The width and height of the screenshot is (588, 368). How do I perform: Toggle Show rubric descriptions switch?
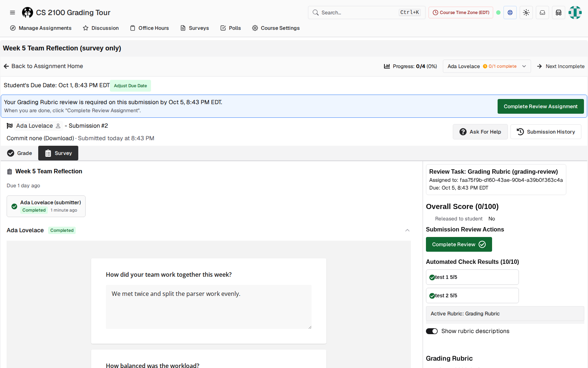point(432,331)
